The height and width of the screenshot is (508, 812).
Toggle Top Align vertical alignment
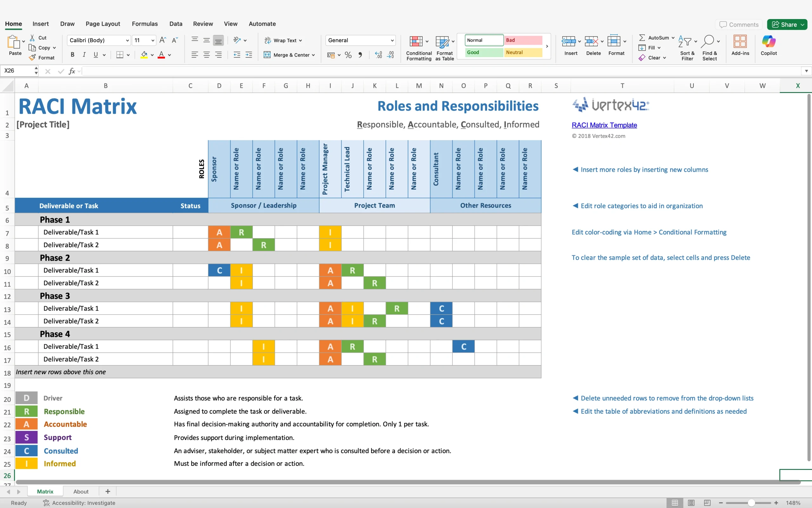pyautogui.click(x=195, y=40)
